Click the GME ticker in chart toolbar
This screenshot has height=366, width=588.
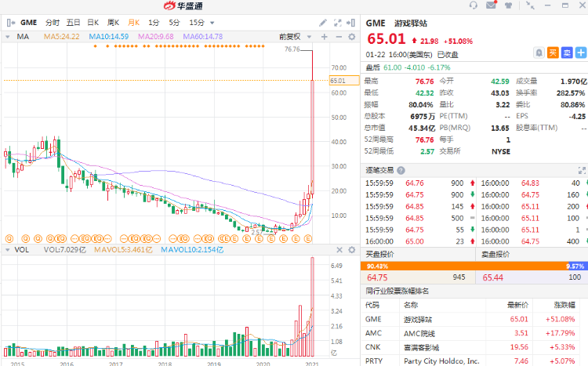pyautogui.click(x=28, y=23)
